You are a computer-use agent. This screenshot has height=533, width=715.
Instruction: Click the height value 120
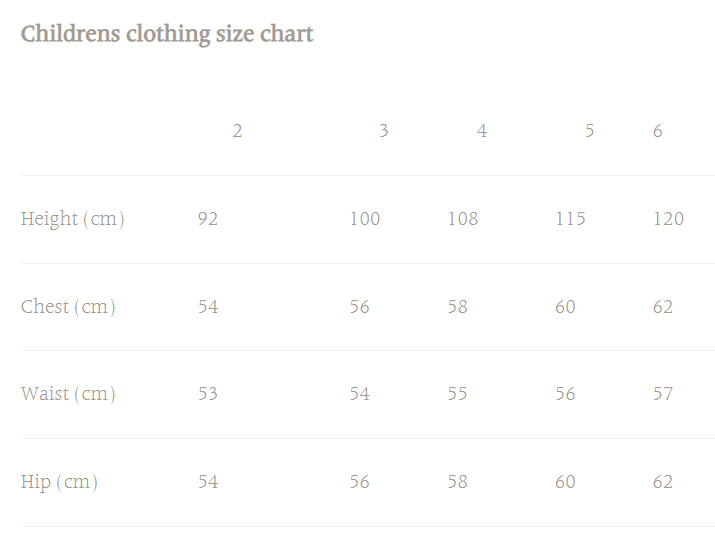(668, 219)
